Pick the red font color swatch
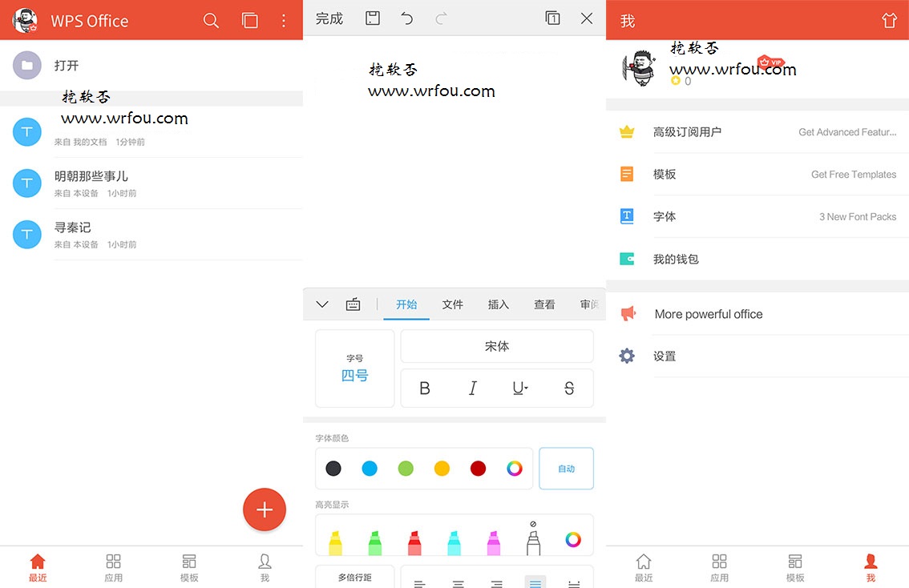 pos(478,469)
